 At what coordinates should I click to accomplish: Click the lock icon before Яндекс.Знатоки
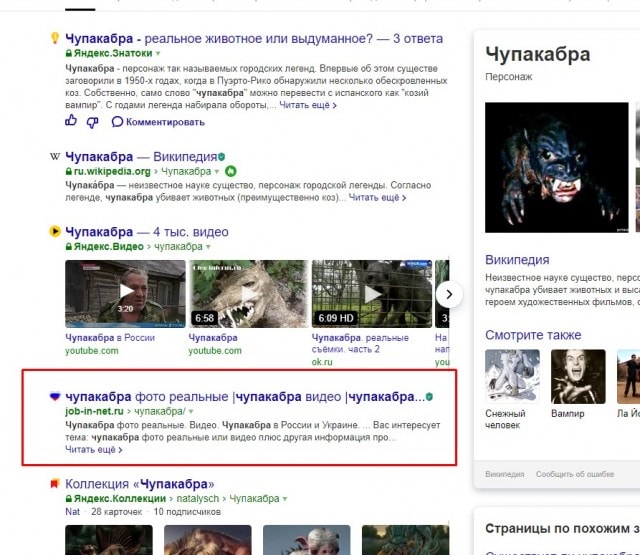tap(69, 53)
